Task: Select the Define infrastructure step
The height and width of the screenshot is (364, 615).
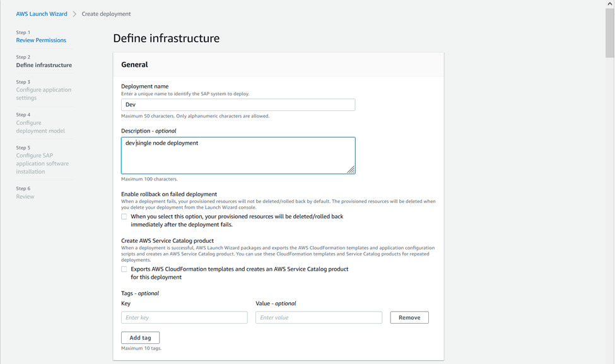Action: click(x=44, y=65)
